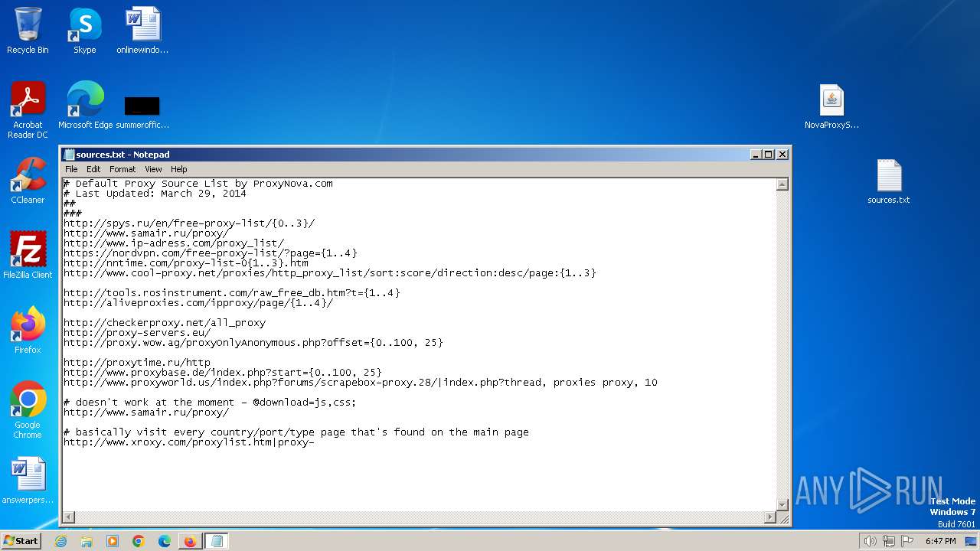Select the NovaProxyS... Java file icon
Viewport: 980px width, 551px height.
(831, 106)
